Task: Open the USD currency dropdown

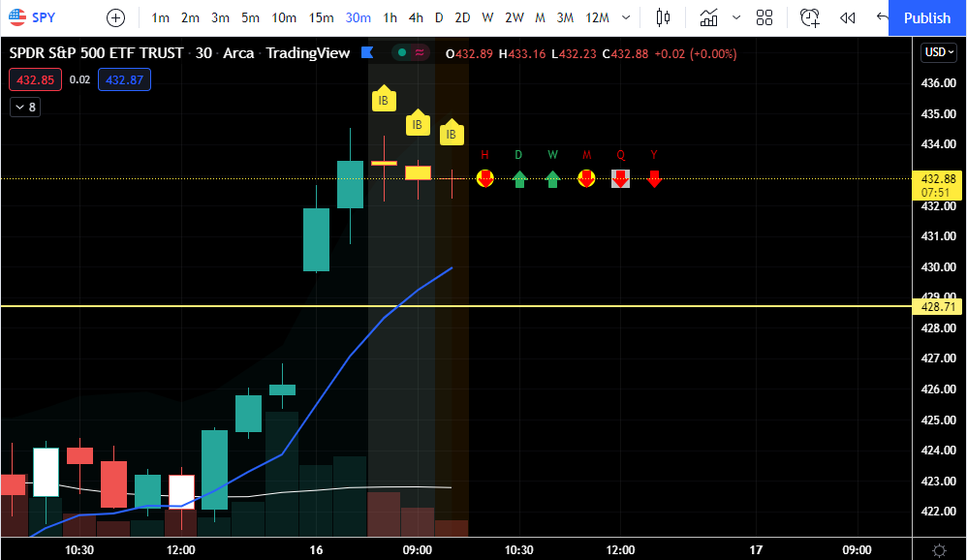Action: (939, 52)
